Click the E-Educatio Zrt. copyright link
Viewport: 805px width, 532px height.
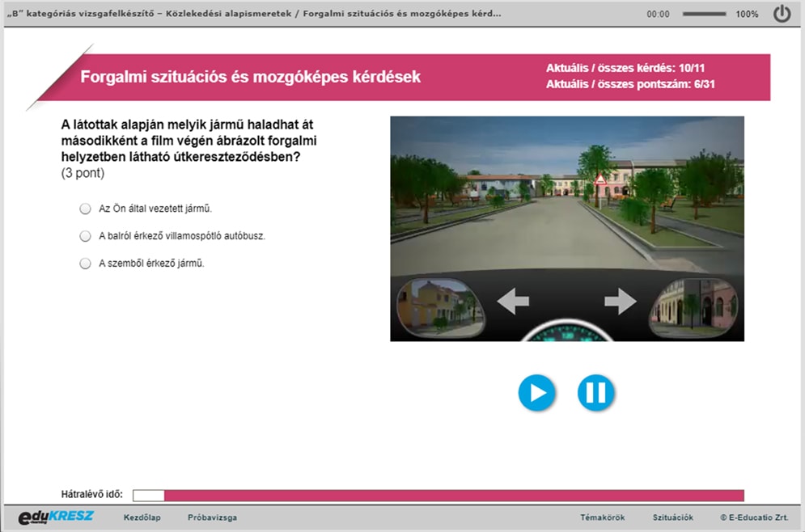[x=754, y=517]
